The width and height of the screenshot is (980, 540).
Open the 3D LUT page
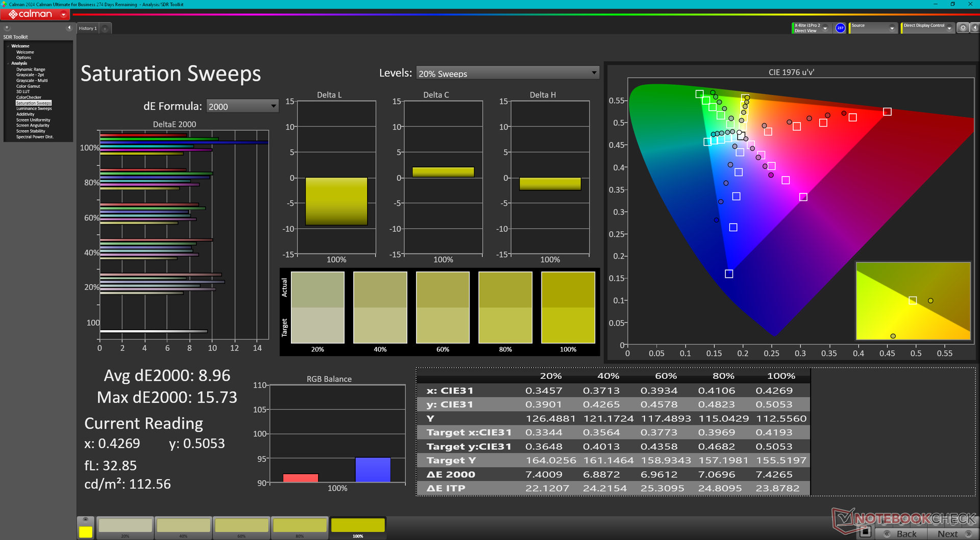tap(23, 92)
